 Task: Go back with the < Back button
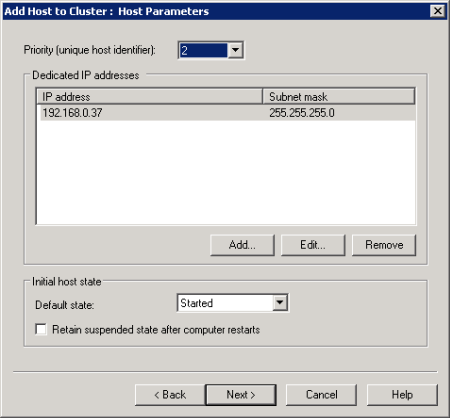pyautogui.click(x=170, y=395)
